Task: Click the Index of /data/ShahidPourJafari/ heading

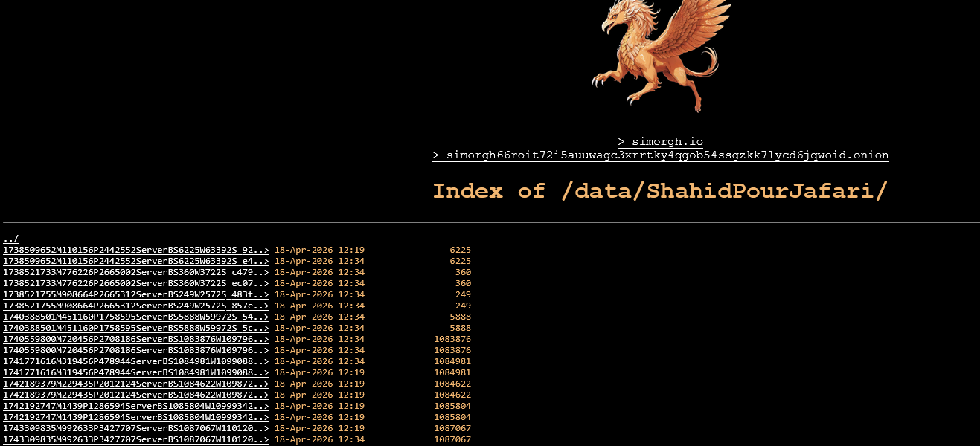Action: [x=660, y=191]
